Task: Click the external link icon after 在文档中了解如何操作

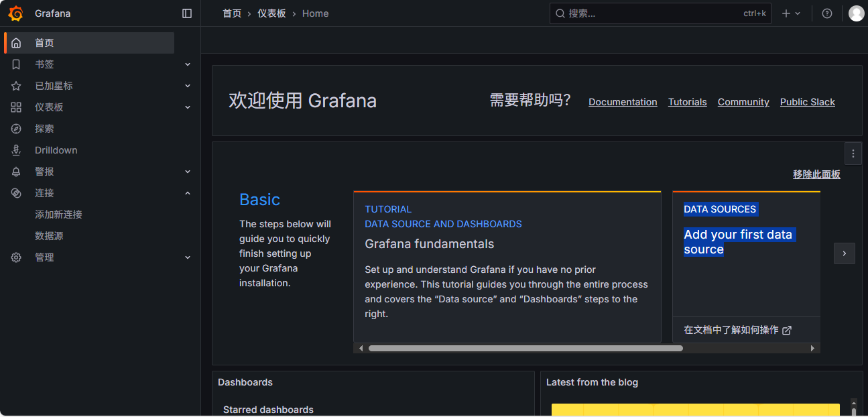Action: click(x=787, y=330)
